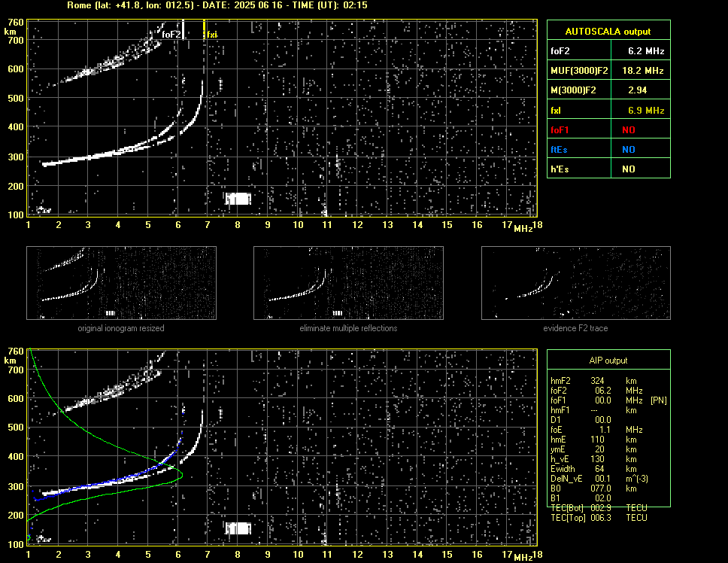Open the original ionogram resized thumbnail
This screenshot has width=728, height=563.
click(121, 283)
